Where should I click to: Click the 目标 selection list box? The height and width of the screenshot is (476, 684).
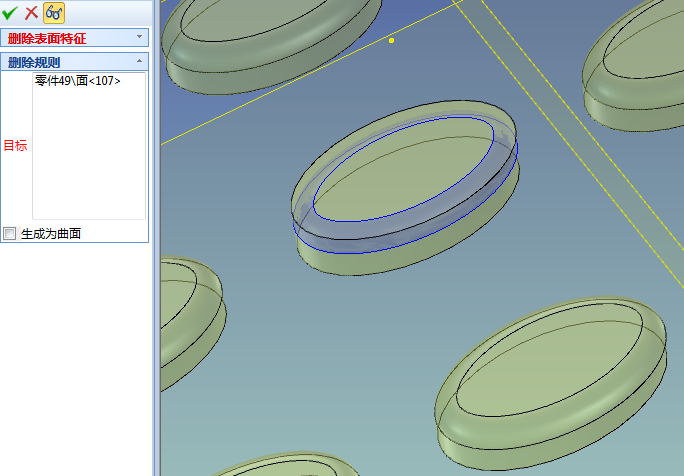pos(89,146)
